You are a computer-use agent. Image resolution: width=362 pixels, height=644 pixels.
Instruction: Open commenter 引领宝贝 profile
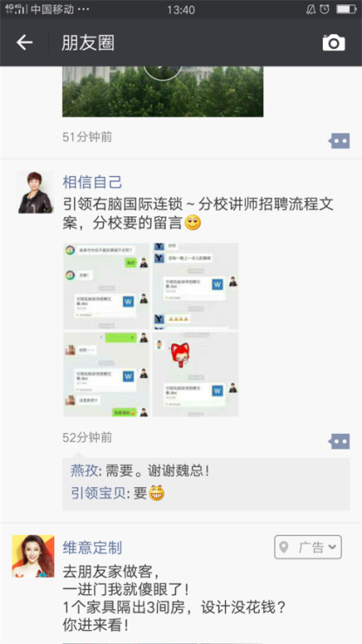(99, 493)
